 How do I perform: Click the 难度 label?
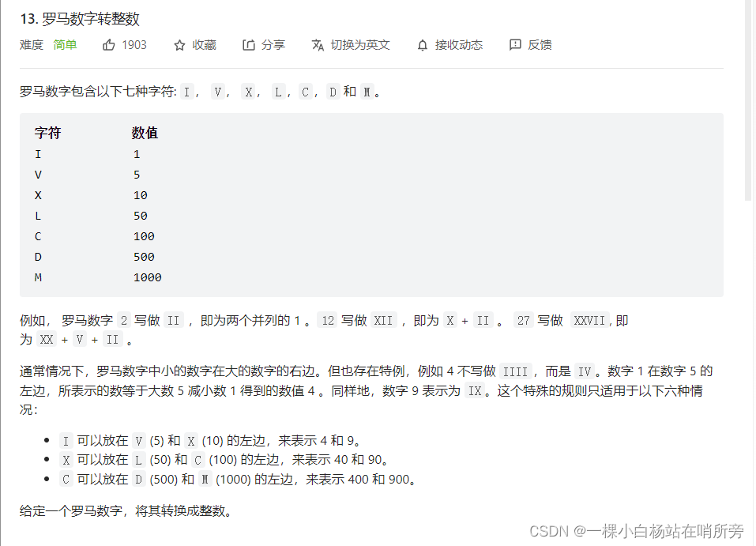click(32, 45)
